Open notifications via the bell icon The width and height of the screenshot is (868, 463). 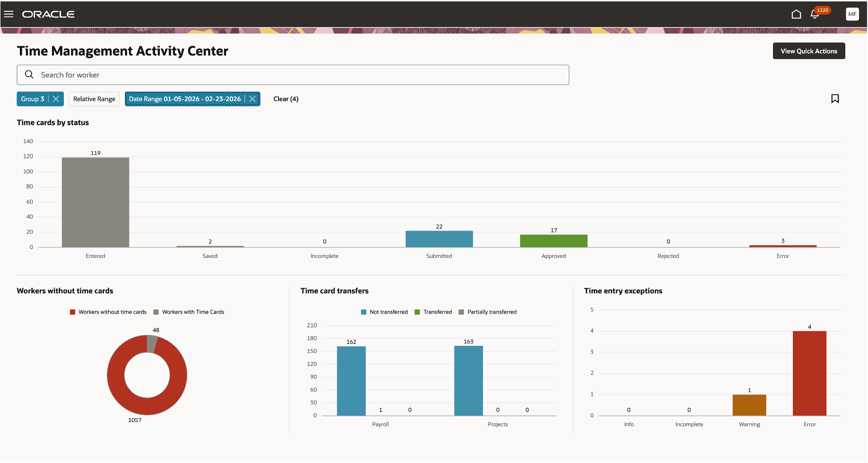814,14
